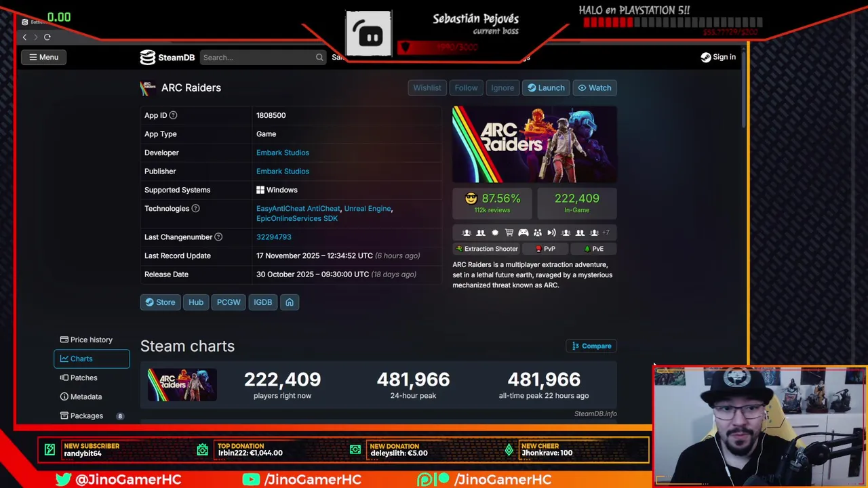Viewport: 868px width, 488px height.
Task: Open Price history in sidebar
Action: [x=92, y=340]
